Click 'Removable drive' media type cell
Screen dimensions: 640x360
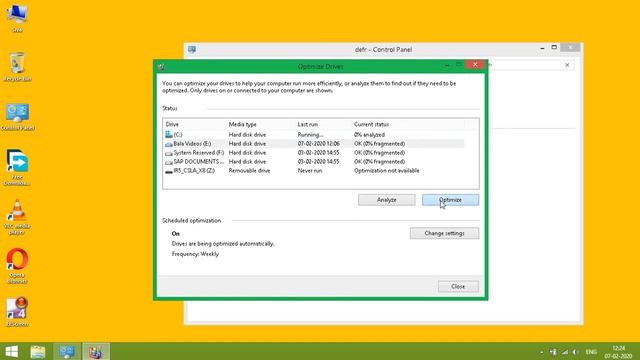pyautogui.click(x=249, y=171)
